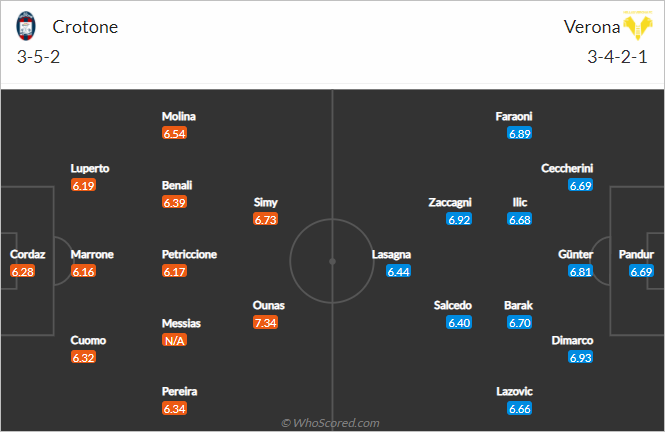Click Zaccagni 6.92 rating badge

[459, 220]
